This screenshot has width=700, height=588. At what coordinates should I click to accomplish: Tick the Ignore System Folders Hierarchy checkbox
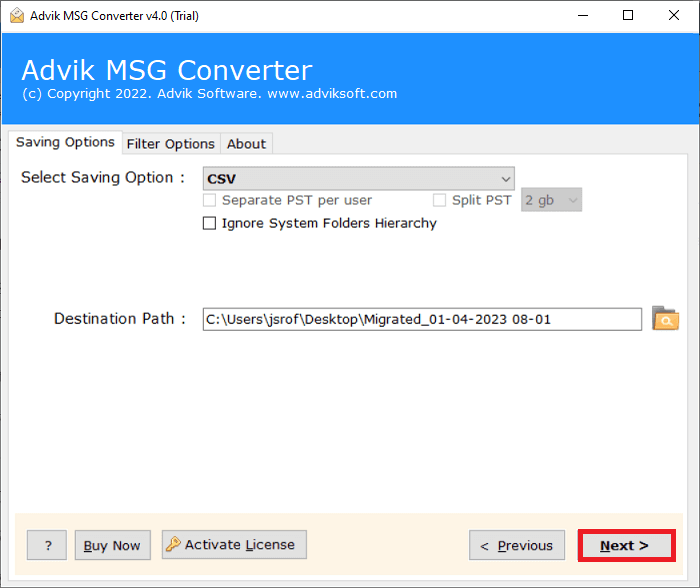pyautogui.click(x=209, y=223)
